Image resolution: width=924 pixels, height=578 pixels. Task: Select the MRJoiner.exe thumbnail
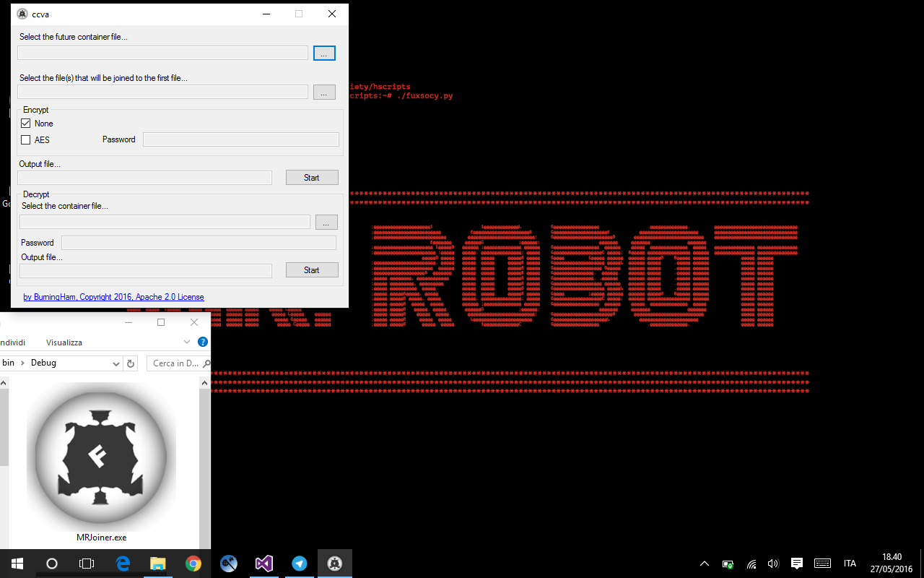(101, 457)
